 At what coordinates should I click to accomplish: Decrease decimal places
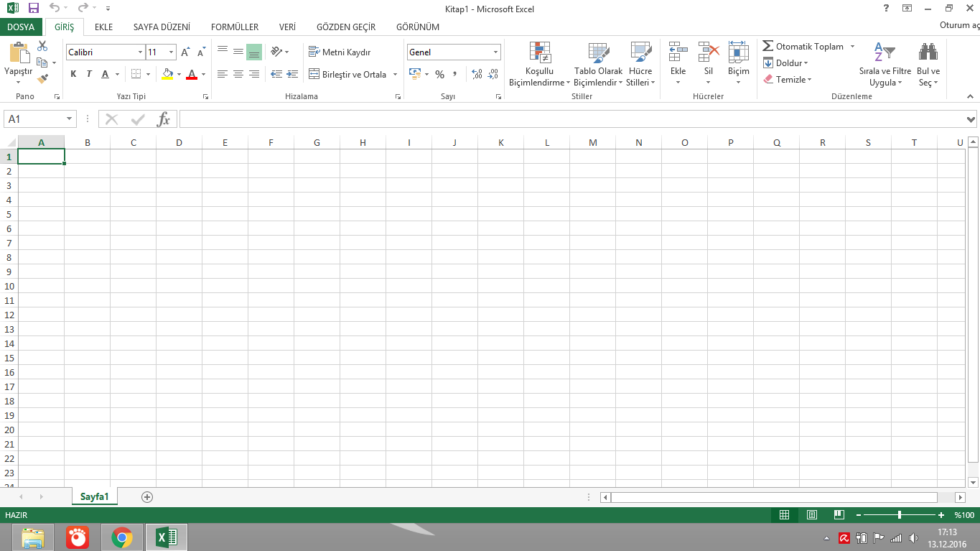(493, 74)
